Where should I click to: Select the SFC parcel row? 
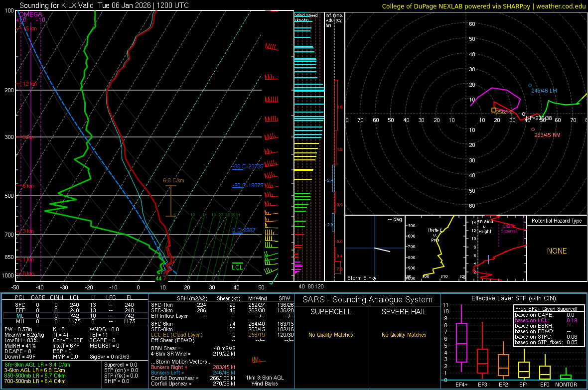click(x=75, y=305)
